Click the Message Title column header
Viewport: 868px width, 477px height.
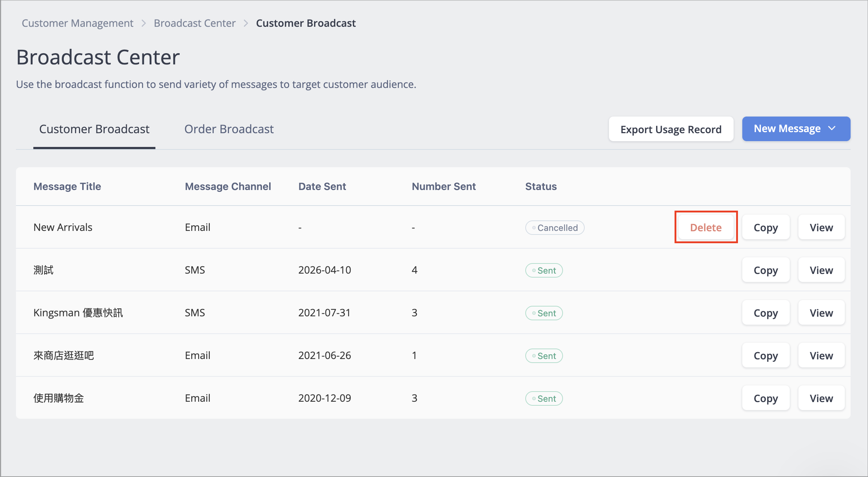point(67,186)
